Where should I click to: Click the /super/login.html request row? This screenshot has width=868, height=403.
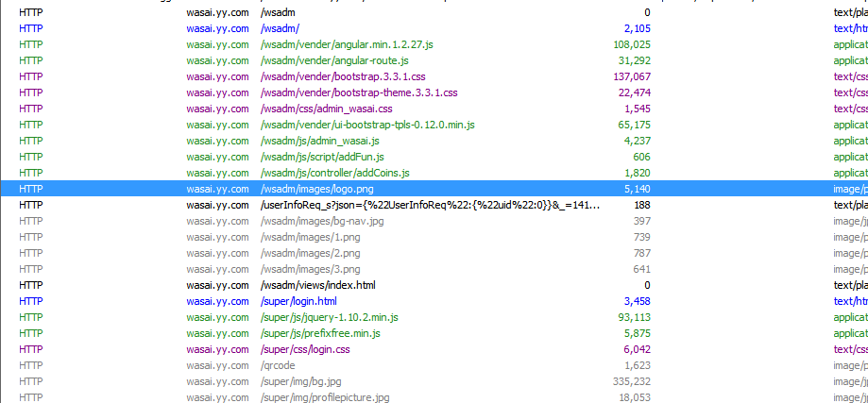(x=434, y=301)
